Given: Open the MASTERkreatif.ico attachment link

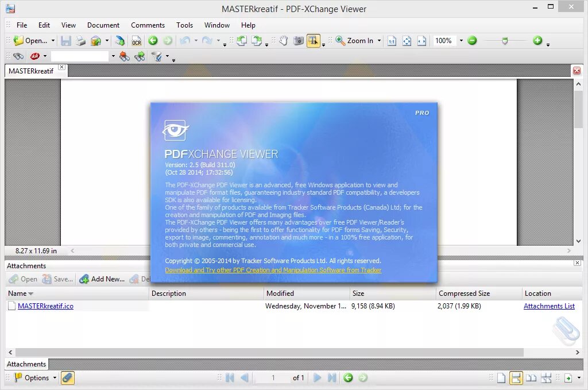Looking at the screenshot, I should point(45,306).
